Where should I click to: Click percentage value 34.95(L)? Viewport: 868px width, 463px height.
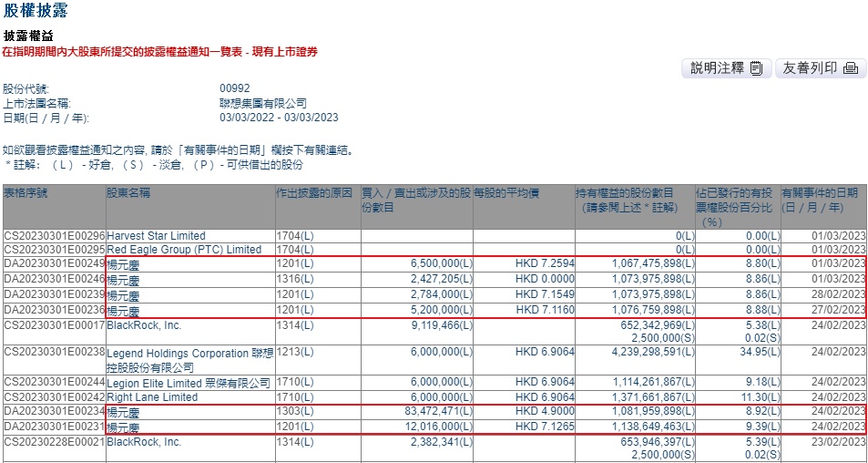[761, 351]
